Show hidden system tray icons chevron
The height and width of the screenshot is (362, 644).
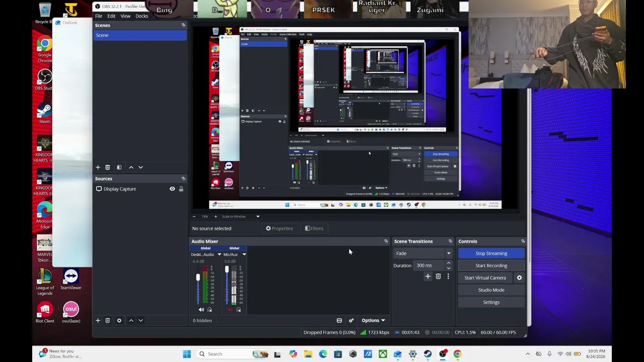tap(527, 354)
